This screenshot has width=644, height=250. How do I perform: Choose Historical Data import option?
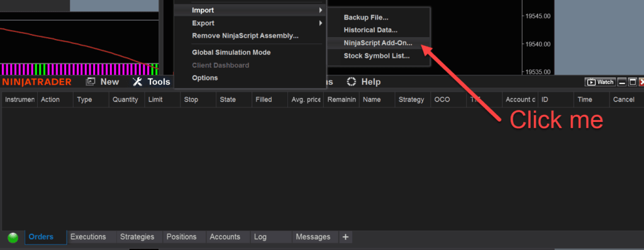(370, 30)
